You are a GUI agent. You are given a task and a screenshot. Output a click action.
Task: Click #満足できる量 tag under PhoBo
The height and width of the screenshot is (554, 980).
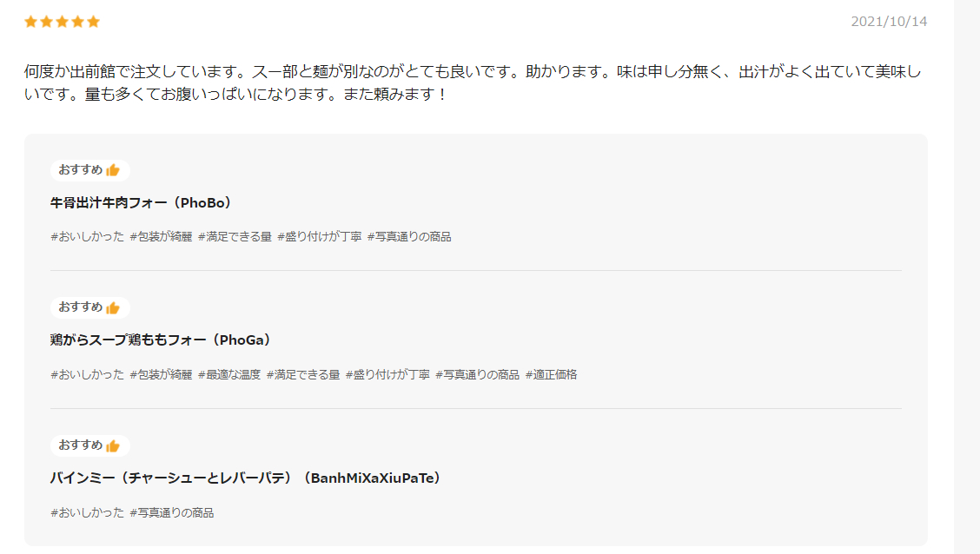tap(235, 237)
